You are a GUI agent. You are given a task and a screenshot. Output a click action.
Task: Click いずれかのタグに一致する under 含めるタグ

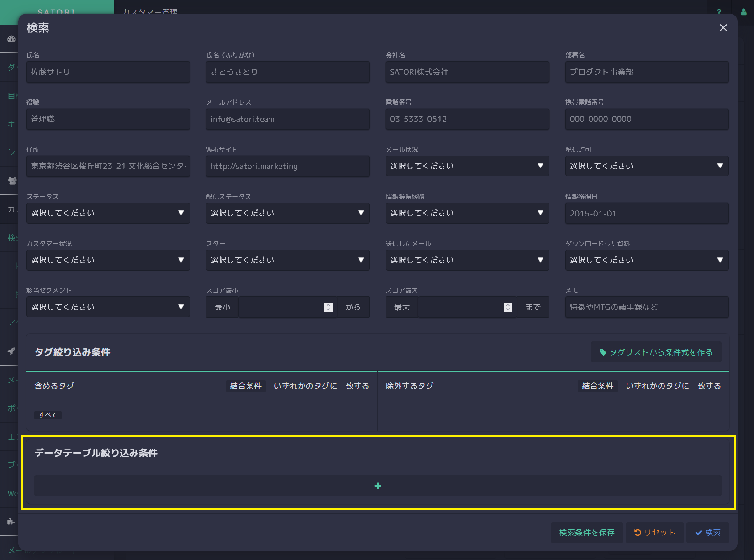coord(321,386)
